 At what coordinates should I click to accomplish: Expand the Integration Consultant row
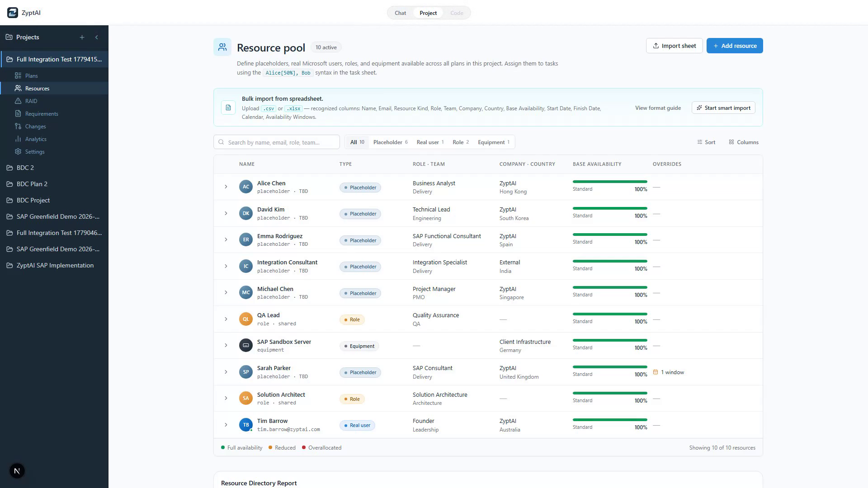(x=226, y=266)
